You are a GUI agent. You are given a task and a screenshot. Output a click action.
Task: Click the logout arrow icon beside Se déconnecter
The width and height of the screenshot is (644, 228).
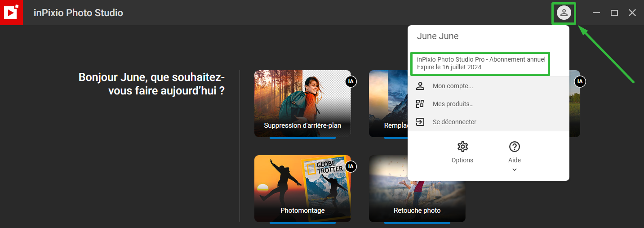pyautogui.click(x=420, y=122)
